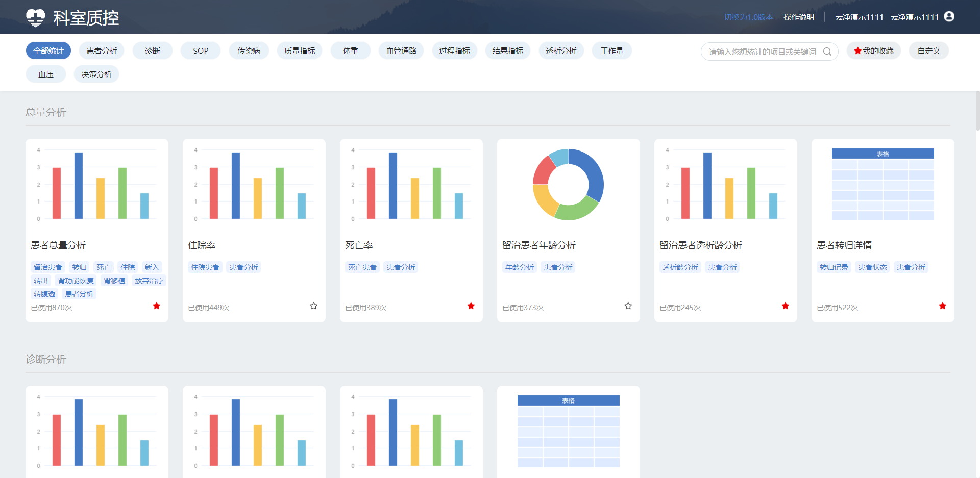Click the 切换为1.0版本 link
Image resolution: width=980 pixels, height=478 pixels.
click(749, 17)
